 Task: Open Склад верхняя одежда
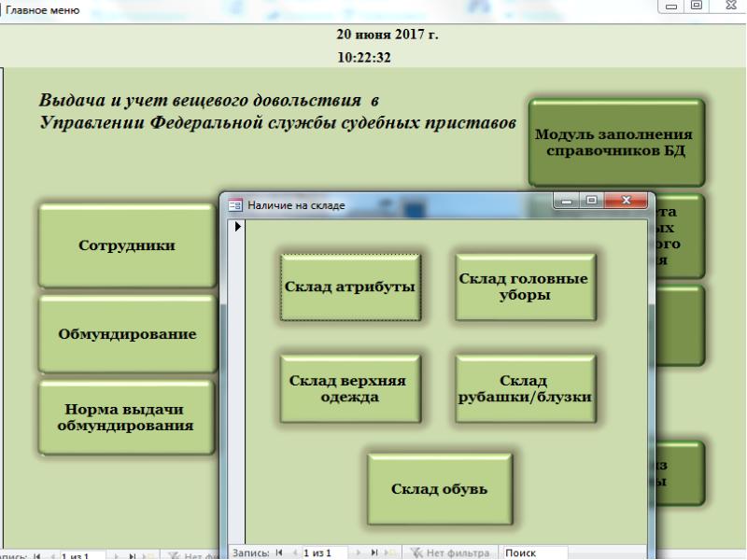pyautogui.click(x=351, y=385)
